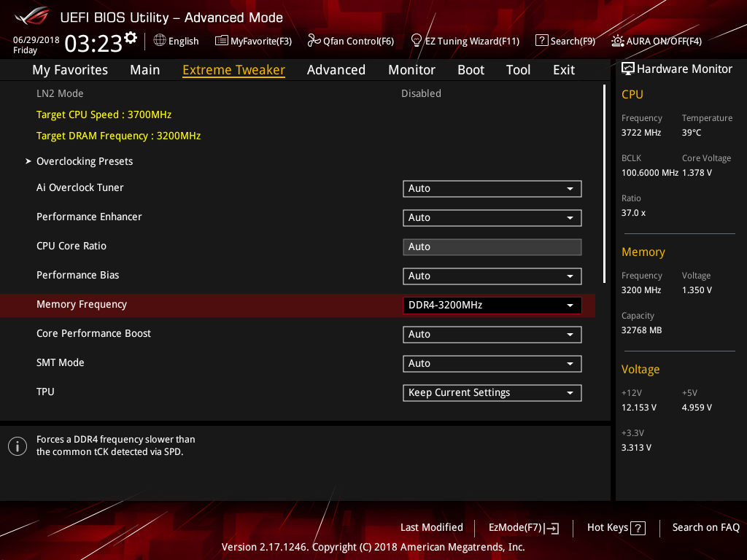
Task: Click the EZ Tuning lightbulb icon
Action: click(416, 41)
